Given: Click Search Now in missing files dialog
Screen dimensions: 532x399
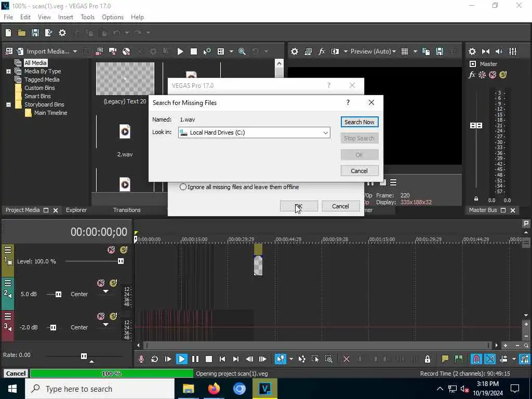Looking at the screenshot, I should (x=360, y=122).
